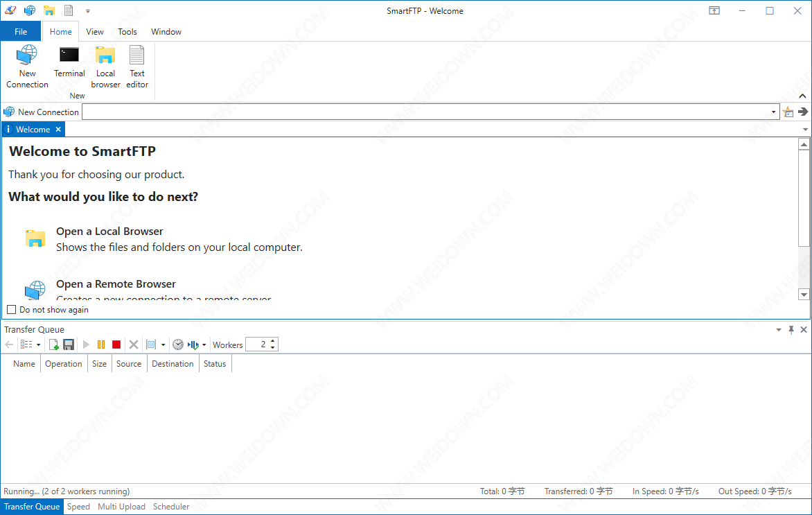Switch to the Speed bottom tab
Image resolution: width=812 pixels, height=515 pixels.
click(x=79, y=507)
